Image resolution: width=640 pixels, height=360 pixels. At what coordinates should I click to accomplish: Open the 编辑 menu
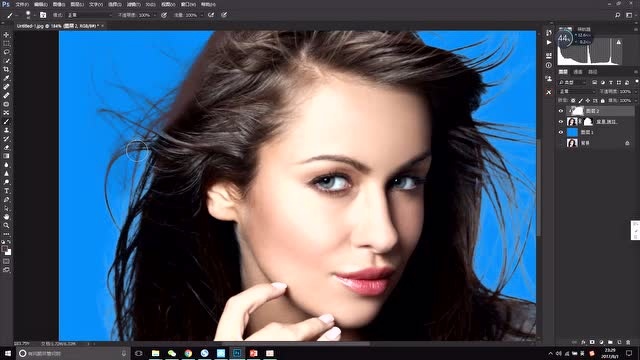(40, 4)
